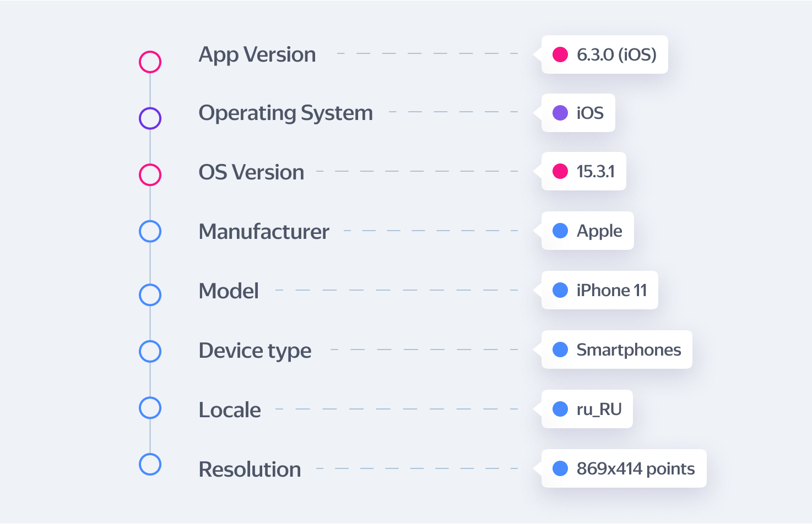Select the blue circle next to Manufacturer

point(150,231)
